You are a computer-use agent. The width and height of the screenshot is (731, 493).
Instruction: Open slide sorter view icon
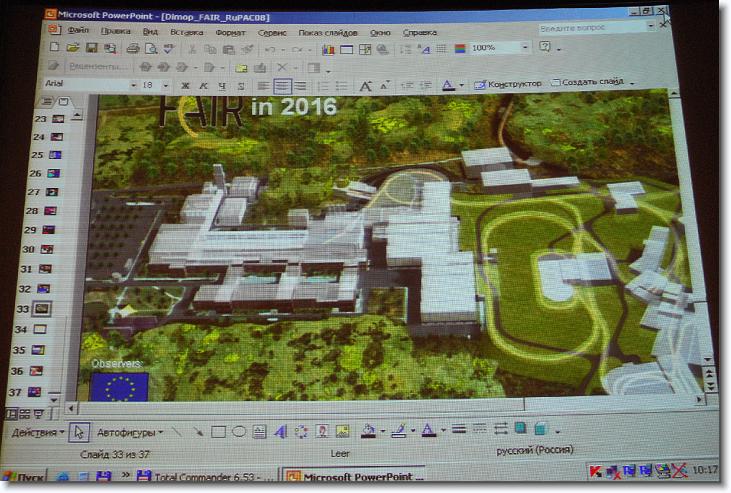[x=25, y=413]
